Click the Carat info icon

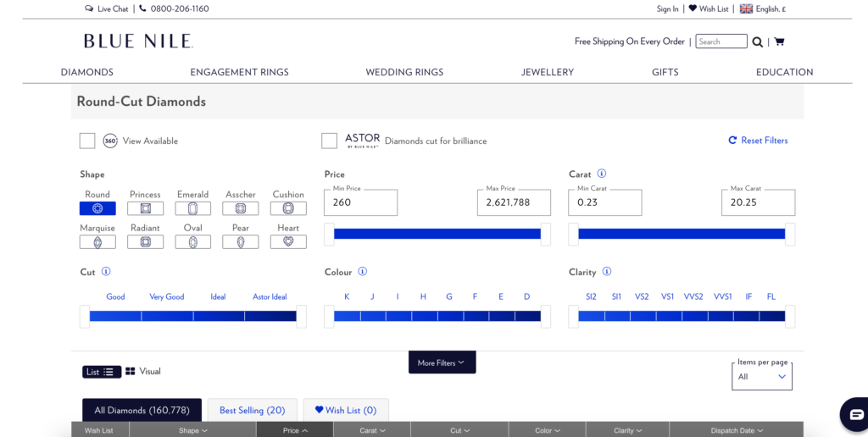[x=602, y=174]
